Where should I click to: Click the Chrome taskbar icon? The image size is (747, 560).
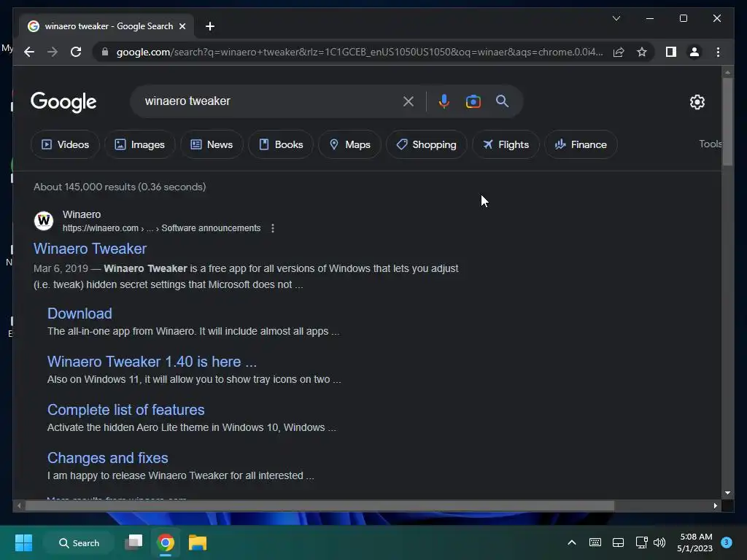(x=166, y=542)
